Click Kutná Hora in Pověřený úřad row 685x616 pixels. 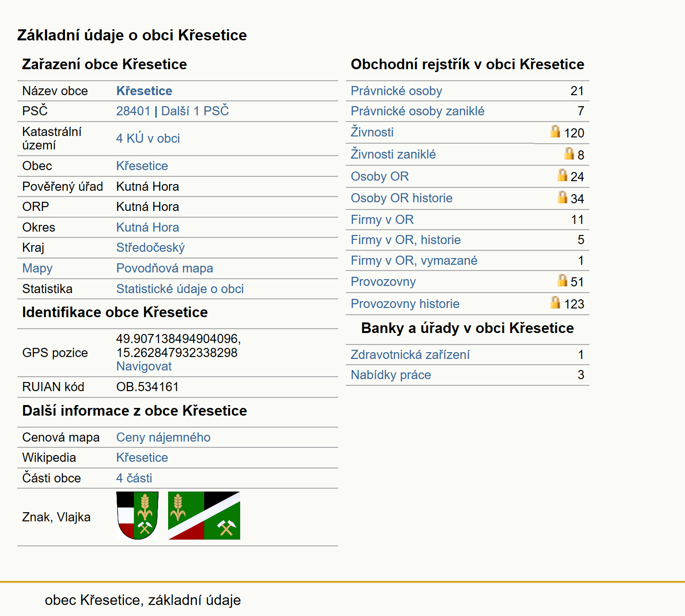[x=147, y=186]
